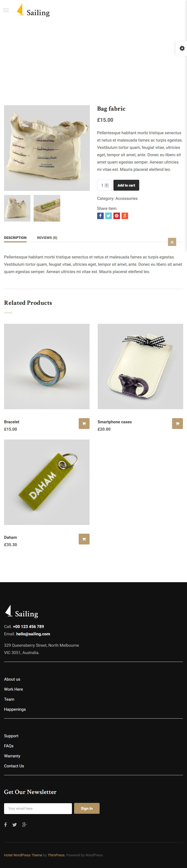
Task: Add Daham to cart icon
Action: (x=84, y=539)
